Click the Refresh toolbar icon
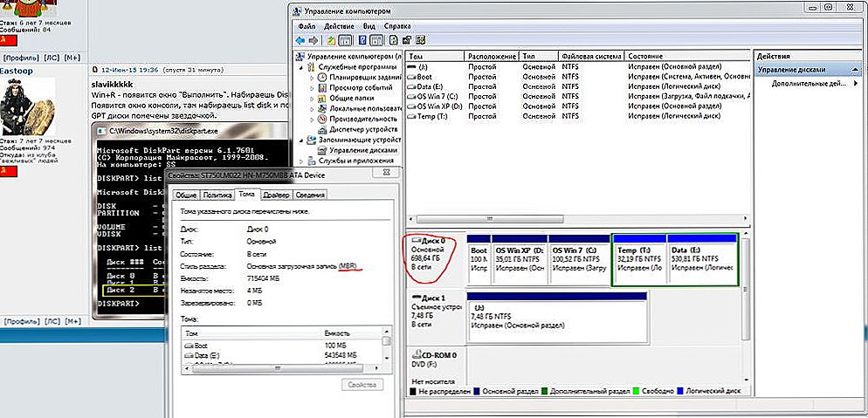The image size is (868, 418). 393,40
